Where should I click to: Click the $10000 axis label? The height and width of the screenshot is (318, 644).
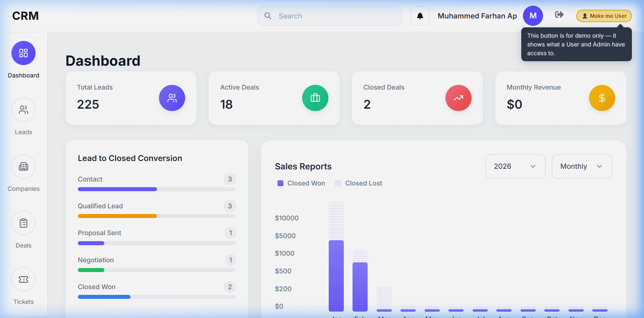287,218
